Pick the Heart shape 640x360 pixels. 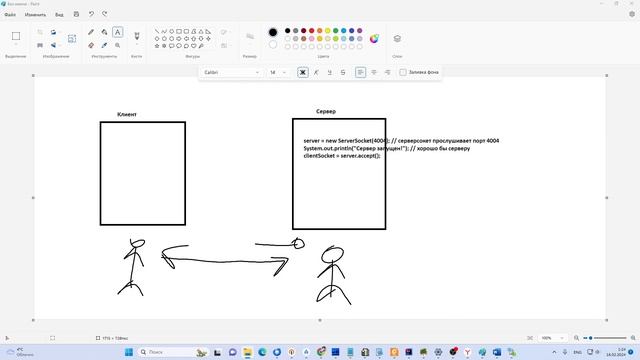193,46
